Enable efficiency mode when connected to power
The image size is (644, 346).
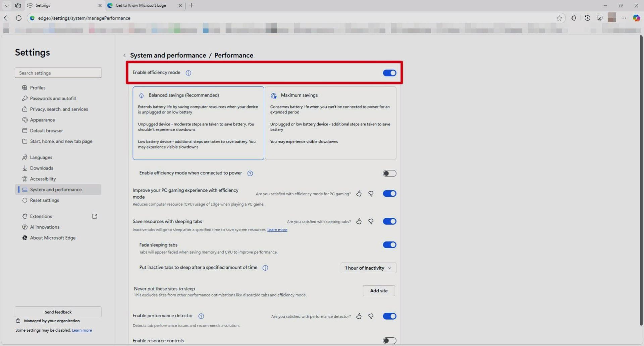pyautogui.click(x=389, y=174)
